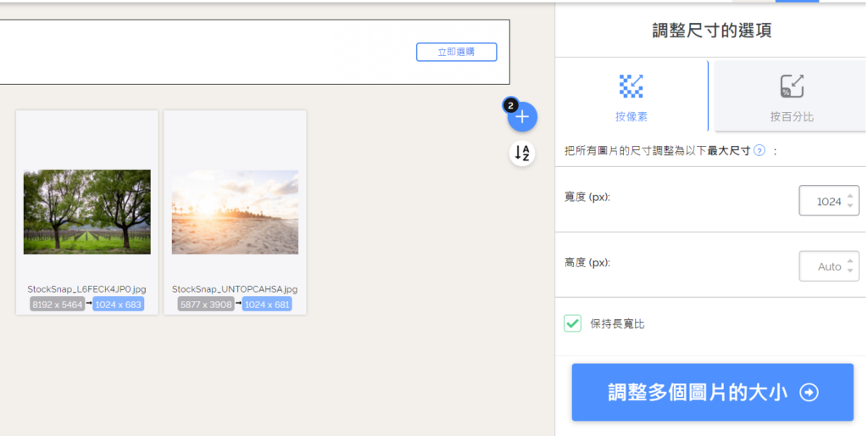Sort images with the A-Z icon
Screen dimensions: 868x436
[x=522, y=153]
